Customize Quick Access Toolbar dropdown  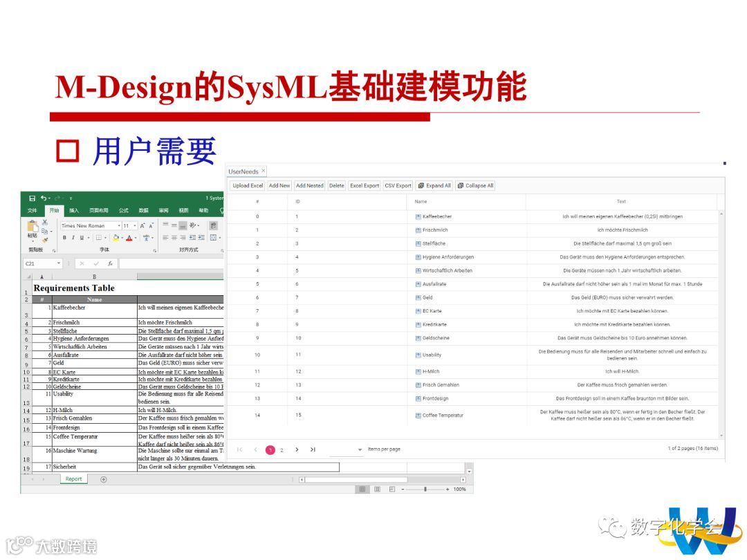point(71,198)
